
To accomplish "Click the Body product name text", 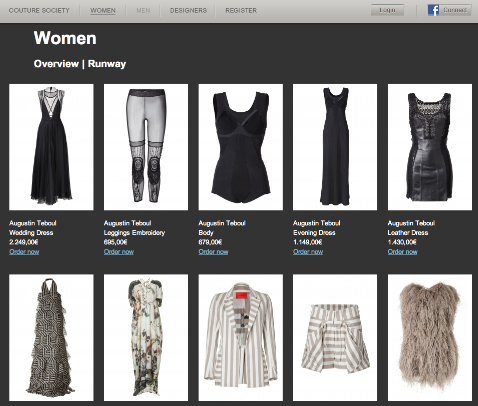I will coord(206,233).
